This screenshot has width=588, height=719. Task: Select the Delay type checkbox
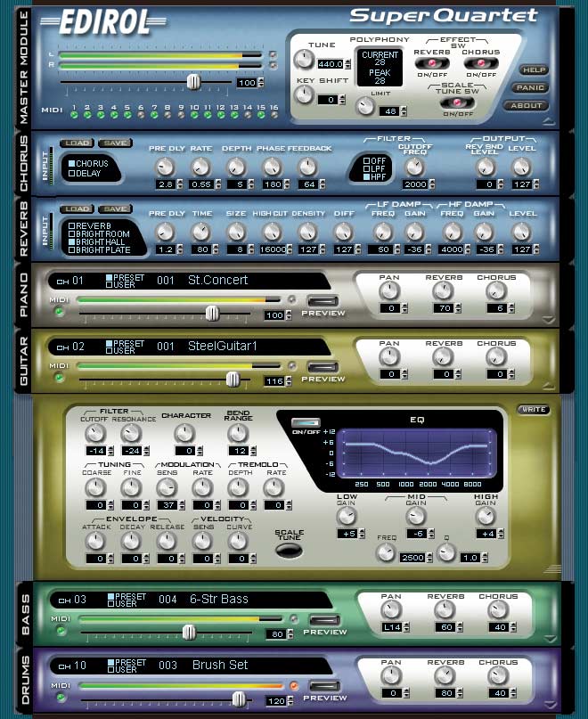tap(71, 174)
